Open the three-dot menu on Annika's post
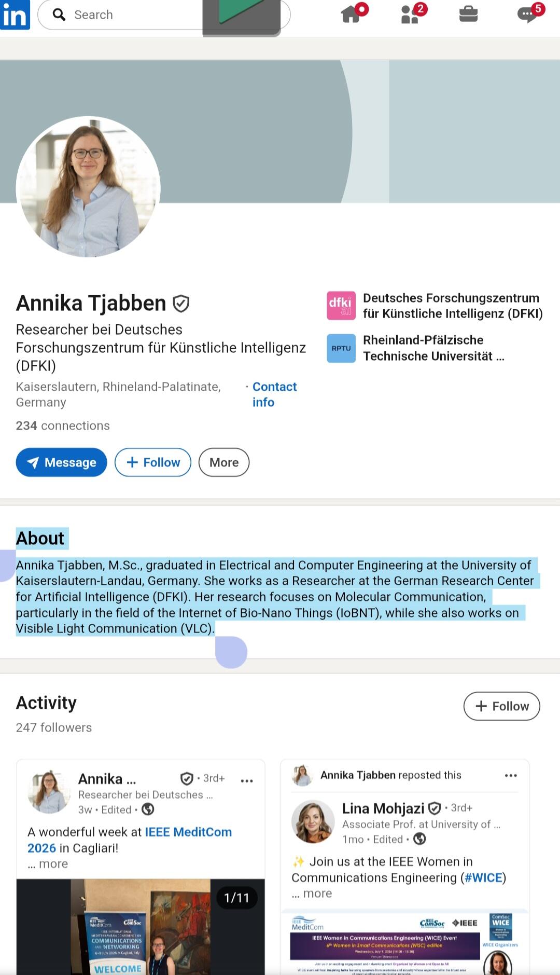The width and height of the screenshot is (560, 975). click(247, 780)
